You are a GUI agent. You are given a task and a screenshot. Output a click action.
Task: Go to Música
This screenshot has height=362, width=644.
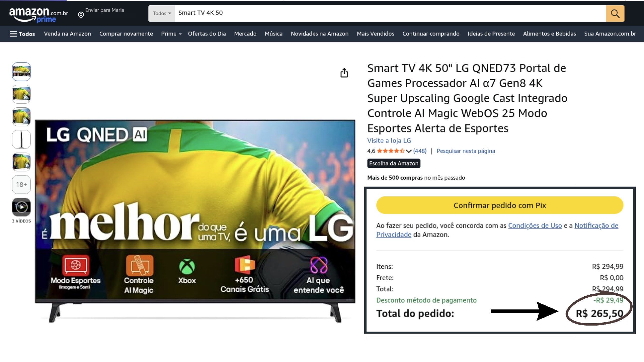(x=273, y=34)
